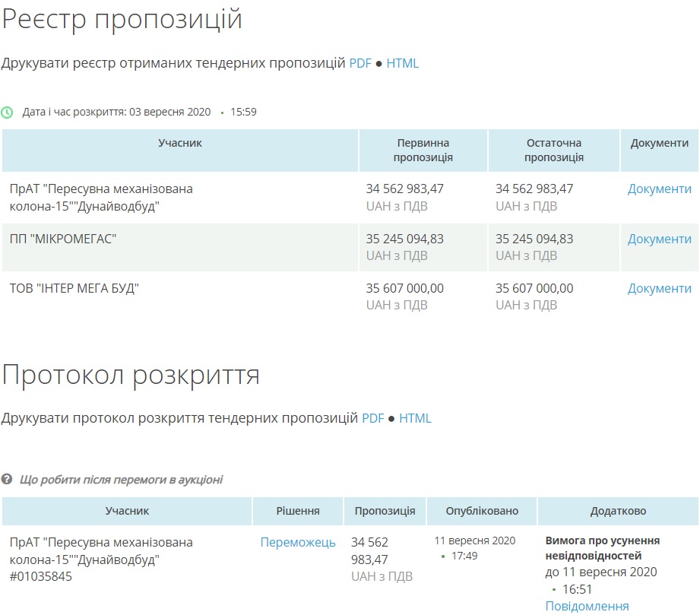Screen dimensions: 700x615
Task: Open PDF of the disclosure protocol
Action: pyautogui.click(x=372, y=418)
